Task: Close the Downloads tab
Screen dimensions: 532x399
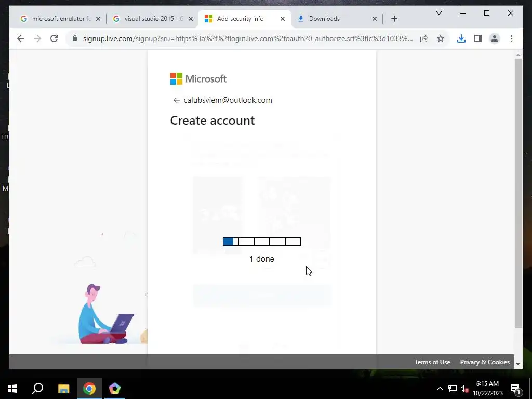Action: [x=374, y=19]
